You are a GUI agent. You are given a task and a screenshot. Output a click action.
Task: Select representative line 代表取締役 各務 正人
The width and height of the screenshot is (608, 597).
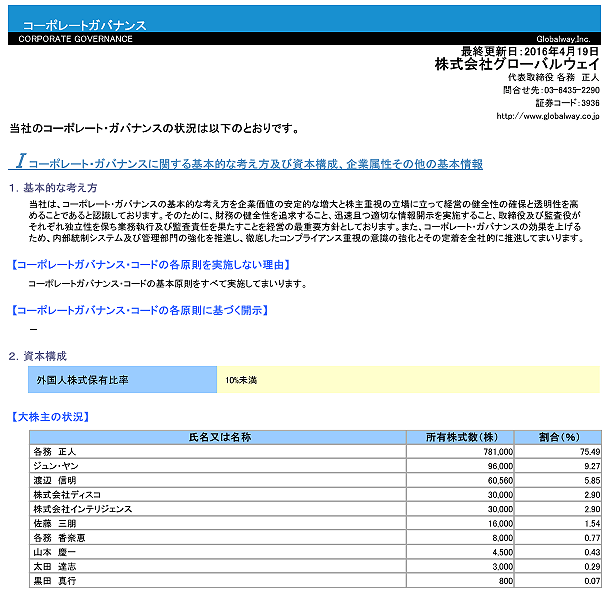(x=553, y=78)
